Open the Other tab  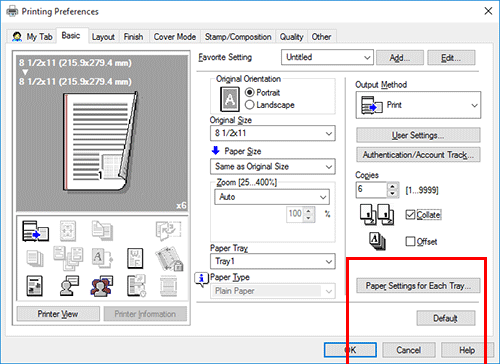[x=321, y=37]
